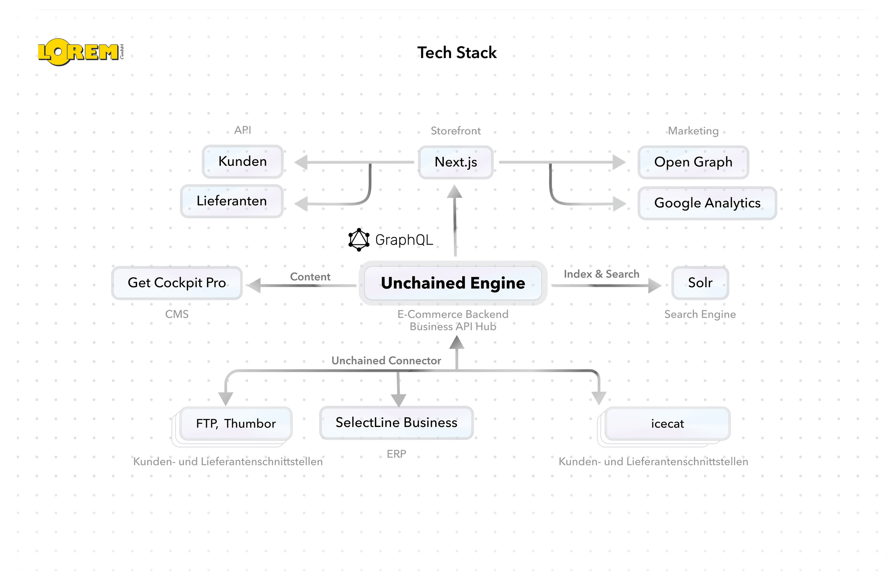Click the Next.js storefront box

point(456,162)
